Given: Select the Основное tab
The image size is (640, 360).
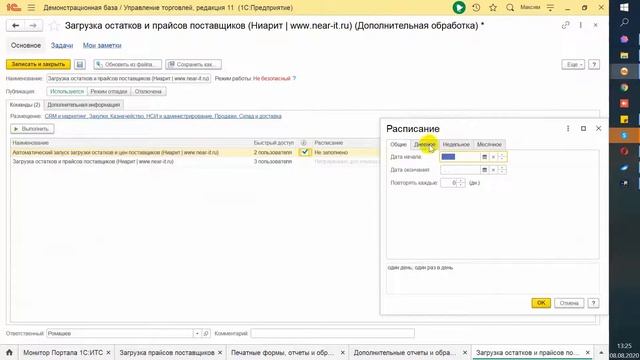Looking at the screenshot, I should 26,45.
